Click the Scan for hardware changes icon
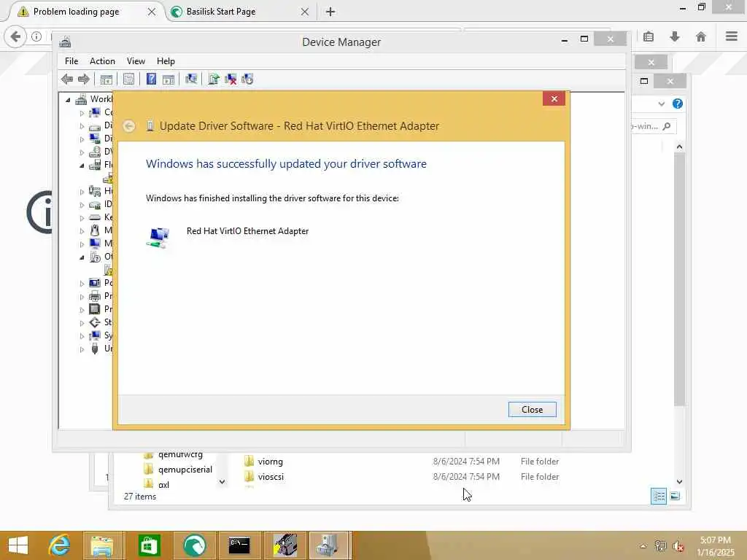 pos(191,79)
